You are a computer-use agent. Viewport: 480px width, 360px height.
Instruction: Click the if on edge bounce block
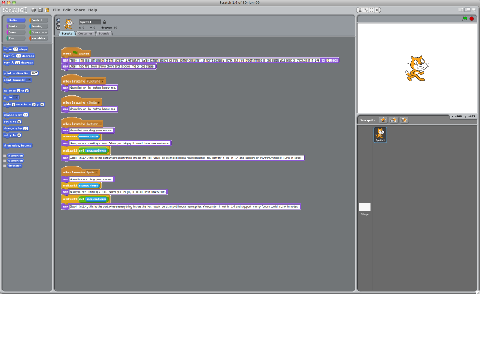pyautogui.click(x=18, y=146)
